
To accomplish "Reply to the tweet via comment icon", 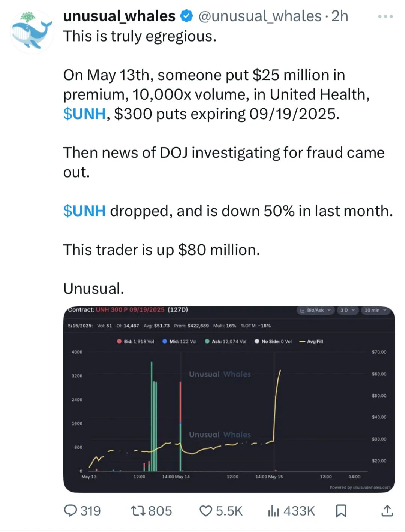I will 71,511.
